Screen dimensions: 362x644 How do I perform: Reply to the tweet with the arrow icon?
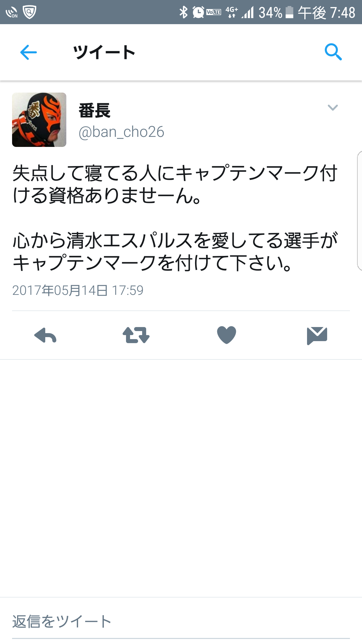tap(45, 335)
